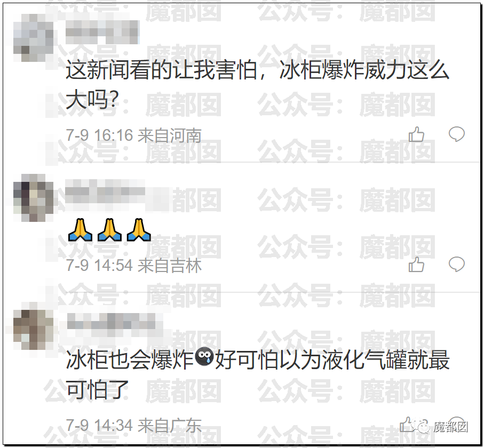The width and height of the screenshot is (484, 448).
Task: Like the praying hands comment from 吉林
Action: [x=416, y=265]
